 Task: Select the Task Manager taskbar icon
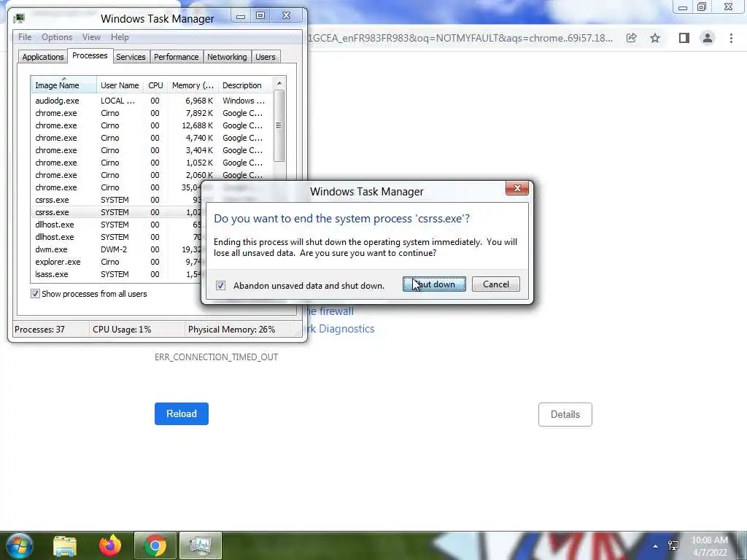[x=200, y=545]
